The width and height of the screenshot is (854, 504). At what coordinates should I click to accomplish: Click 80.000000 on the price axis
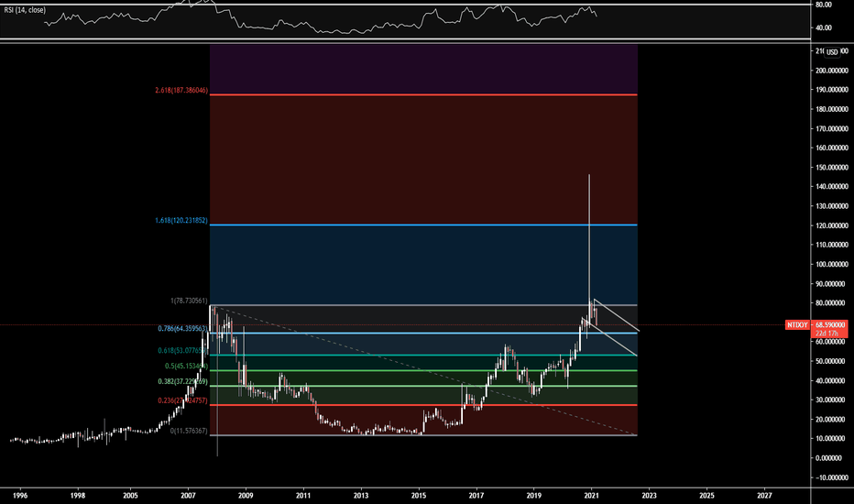point(832,303)
